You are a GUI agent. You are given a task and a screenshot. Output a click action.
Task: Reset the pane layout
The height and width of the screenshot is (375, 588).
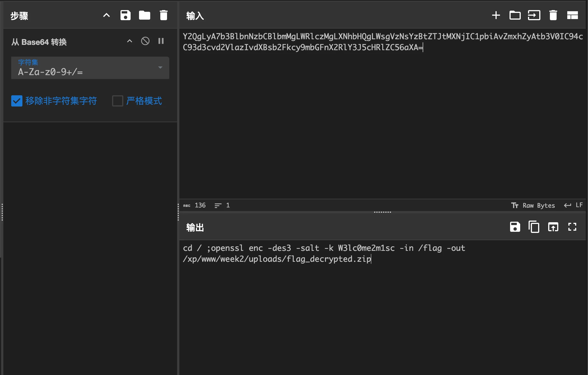(x=572, y=15)
